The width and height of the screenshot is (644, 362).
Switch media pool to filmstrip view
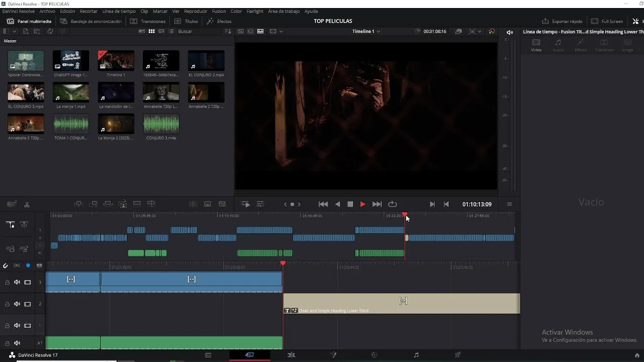[x=162, y=31]
